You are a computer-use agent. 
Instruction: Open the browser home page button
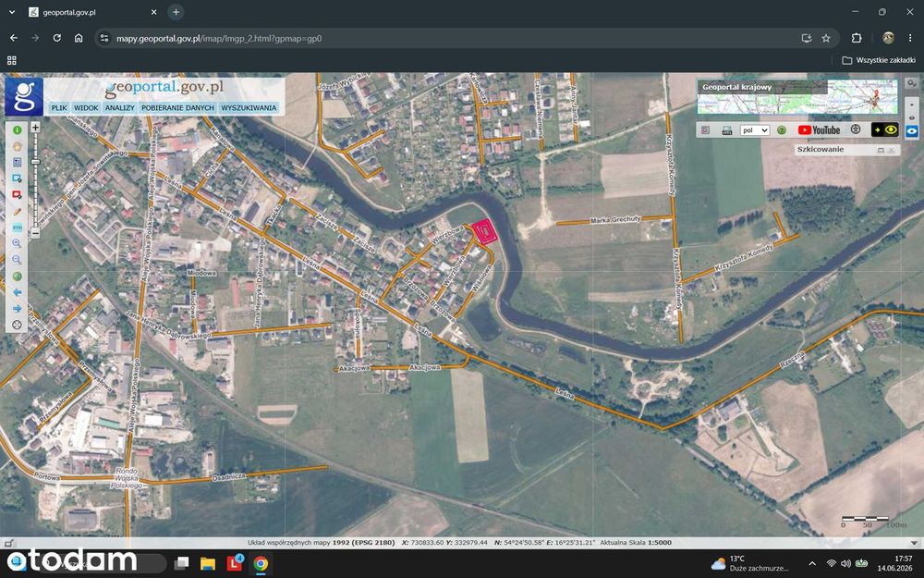coord(79,38)
